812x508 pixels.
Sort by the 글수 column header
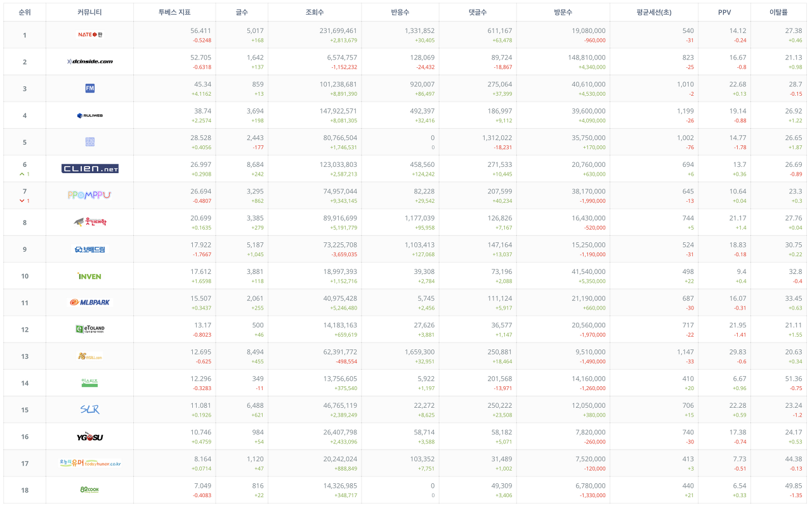[x=242, y=12]
